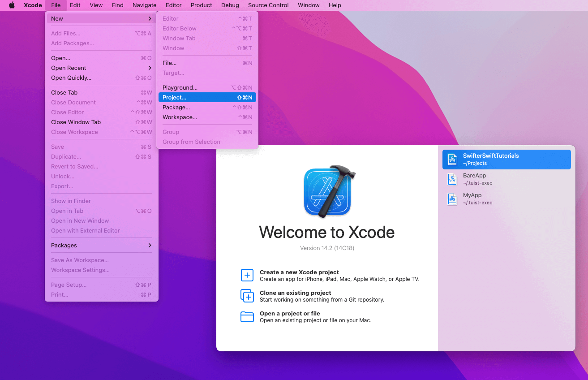Image resolution: width=588 pixels, height=380 pixels.
Task: Click Create a new Xcode project
Action: click(x=299, y=272)
